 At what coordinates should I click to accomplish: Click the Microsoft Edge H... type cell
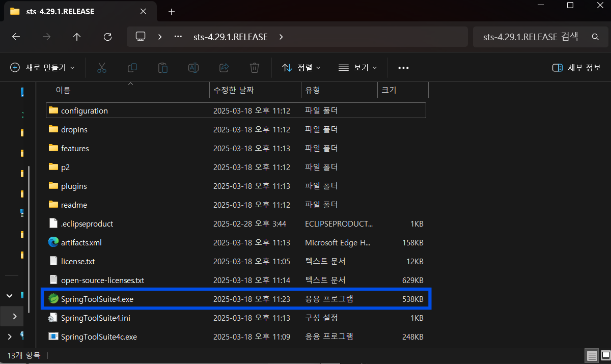tap(338, 242)
